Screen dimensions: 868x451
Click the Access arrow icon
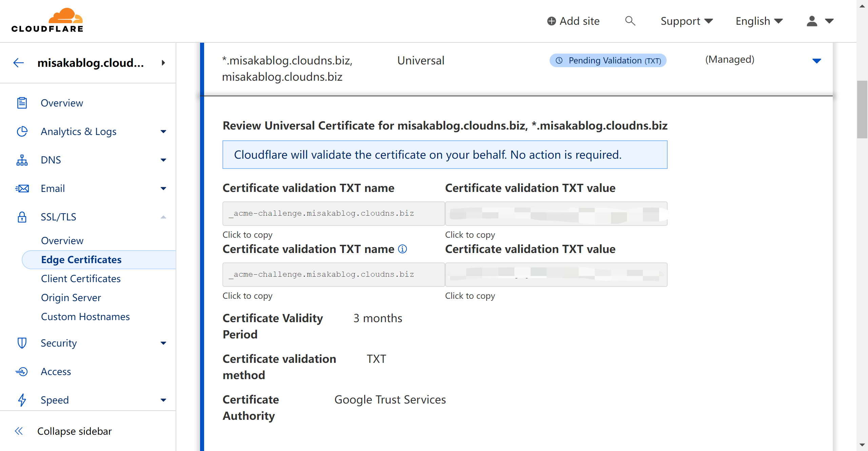click(x=22, y=371)
